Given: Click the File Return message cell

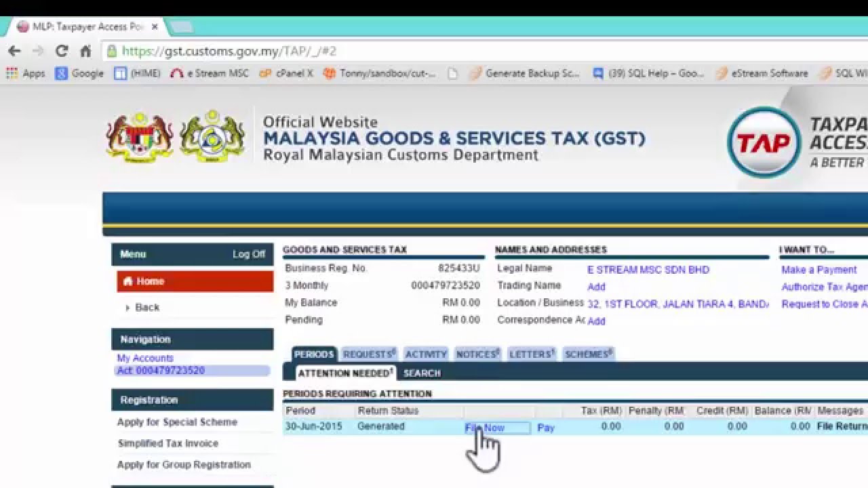Looking at the screenshot, I should point(842,426).
